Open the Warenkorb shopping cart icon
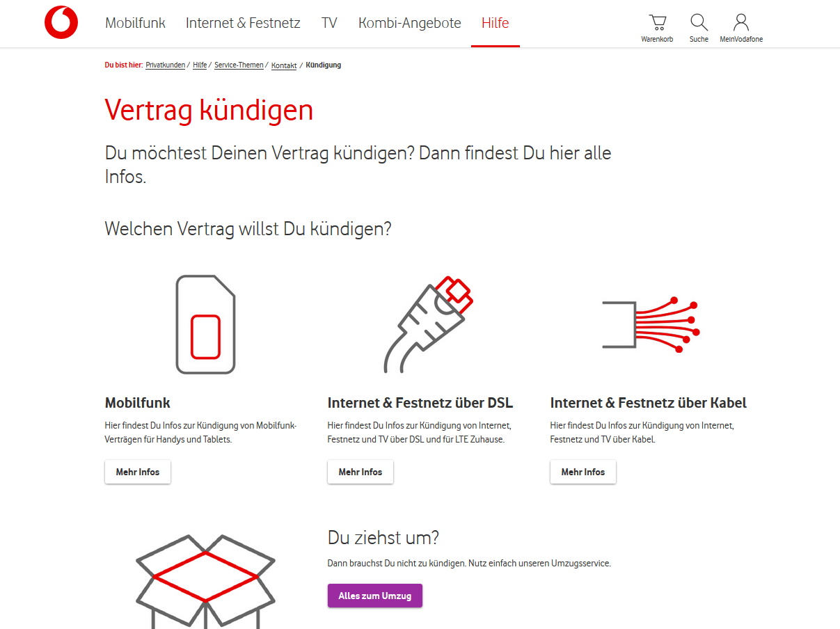The image size is (840, 629). tap(657, 23)
